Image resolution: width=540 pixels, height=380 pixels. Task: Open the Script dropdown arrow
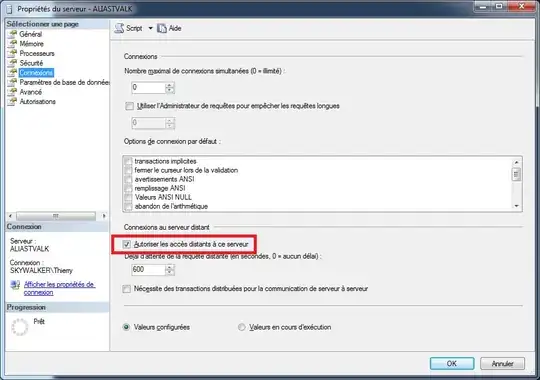[150, 28]
